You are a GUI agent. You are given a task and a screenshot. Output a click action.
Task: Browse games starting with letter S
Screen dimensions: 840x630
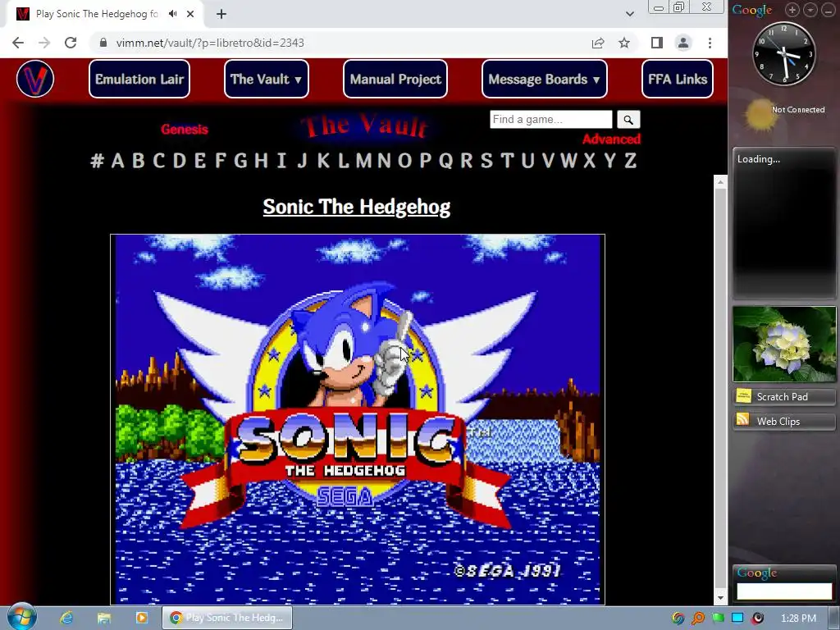pos(486,161)
